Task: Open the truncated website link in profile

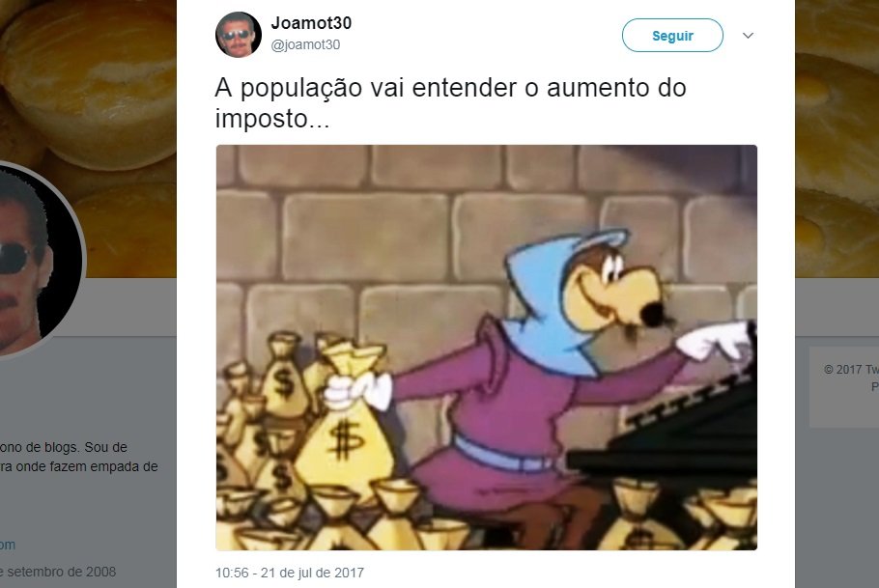Action: 8,545
